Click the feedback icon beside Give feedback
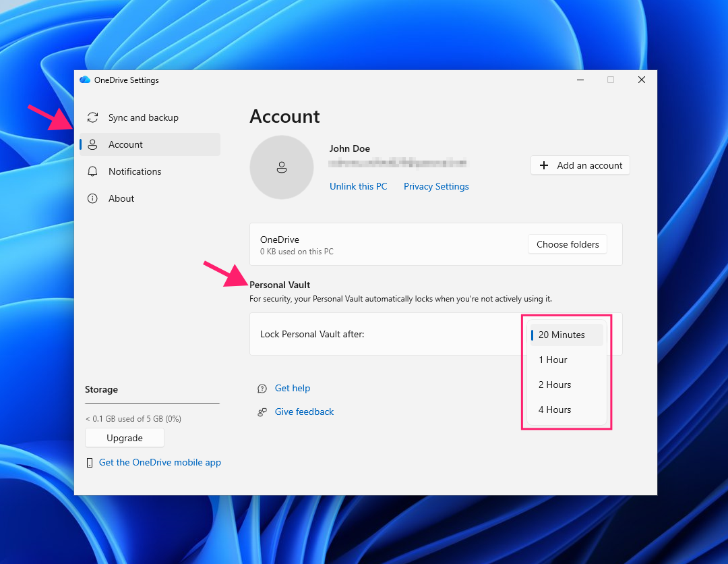This screenshot has height=564, width=728. click(262, 412)
